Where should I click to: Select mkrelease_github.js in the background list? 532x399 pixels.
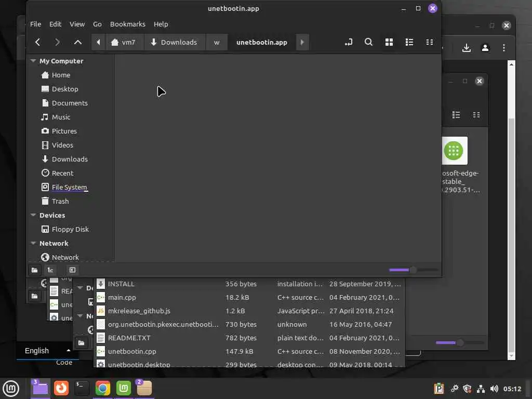tap(249, 311)
